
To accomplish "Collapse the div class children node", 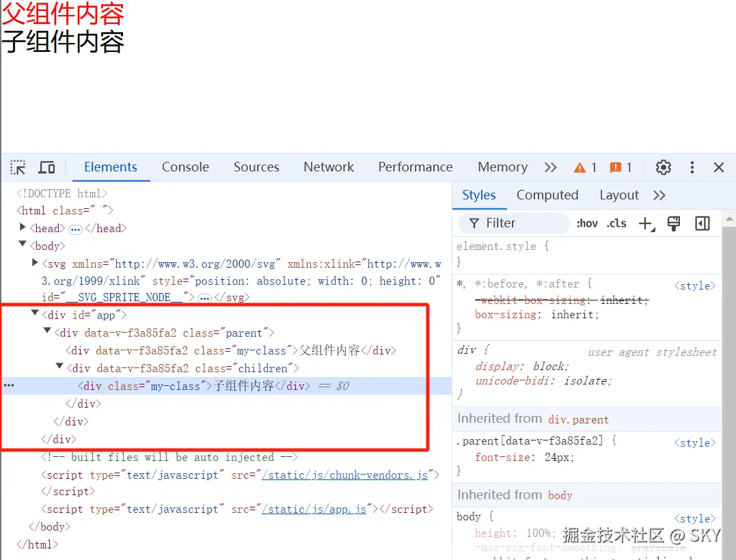I will (59, 366).
